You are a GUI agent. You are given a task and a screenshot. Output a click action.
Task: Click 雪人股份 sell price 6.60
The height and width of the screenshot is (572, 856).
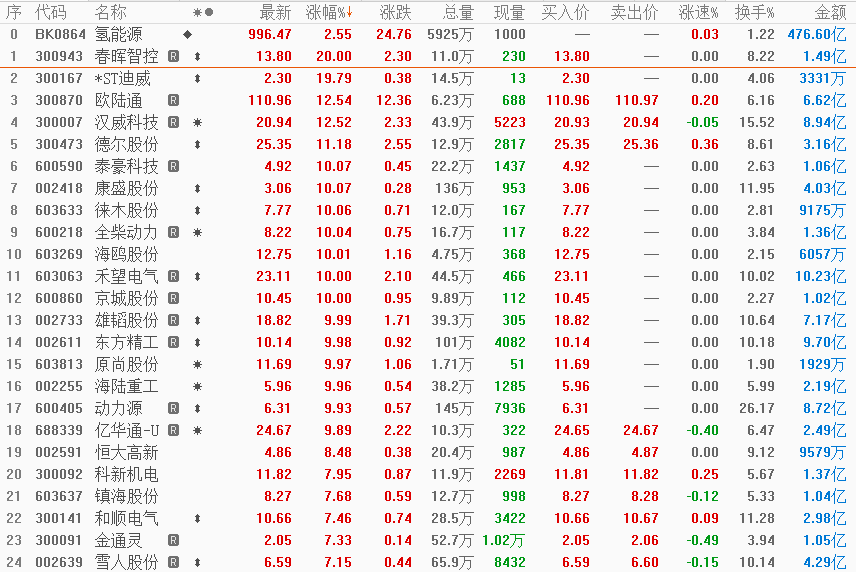coord(645,562)
